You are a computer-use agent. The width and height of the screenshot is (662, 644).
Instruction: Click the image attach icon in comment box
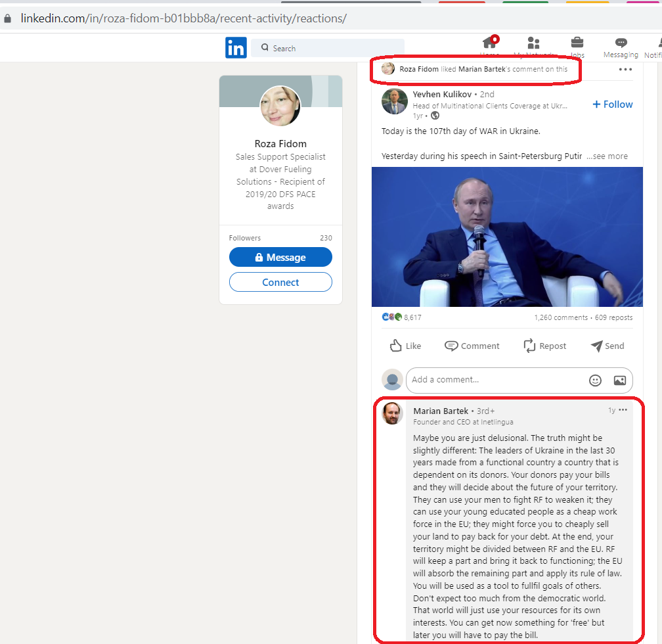pyautogui.click(x=619, y=380)
